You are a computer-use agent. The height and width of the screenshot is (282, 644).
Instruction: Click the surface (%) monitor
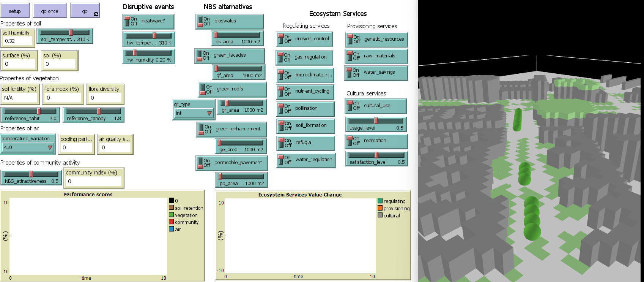(x=19, y=60)
